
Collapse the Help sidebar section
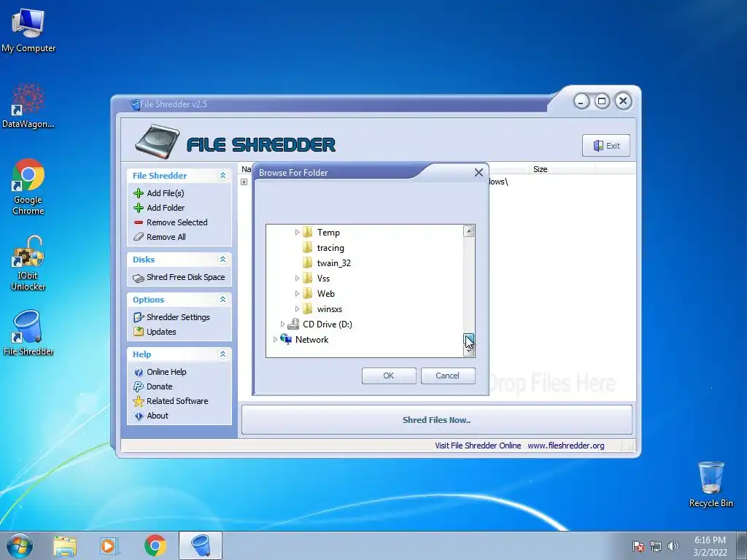(222, 354)
